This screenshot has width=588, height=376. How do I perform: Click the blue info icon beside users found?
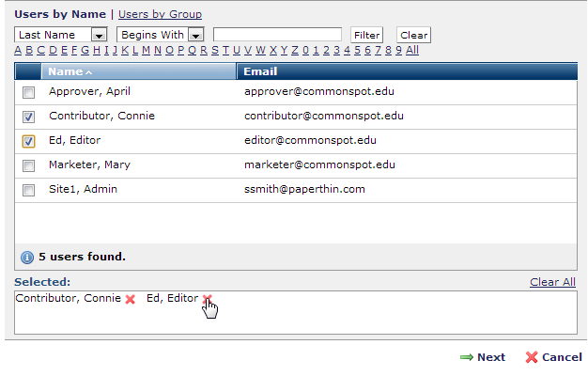(x=26, y=257)
